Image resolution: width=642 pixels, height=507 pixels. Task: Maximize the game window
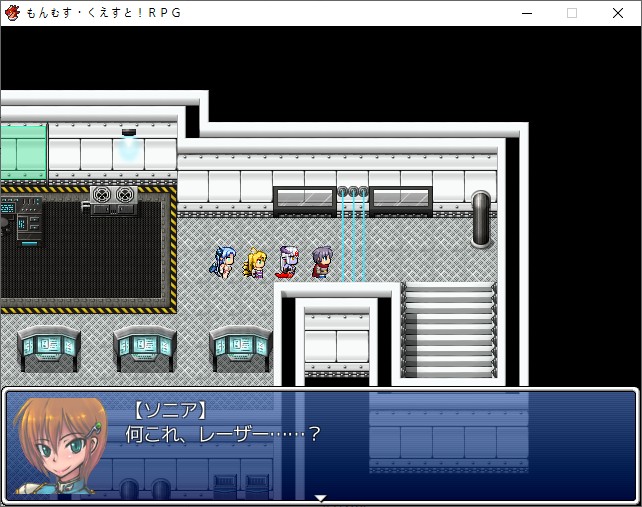click(572, 13)
